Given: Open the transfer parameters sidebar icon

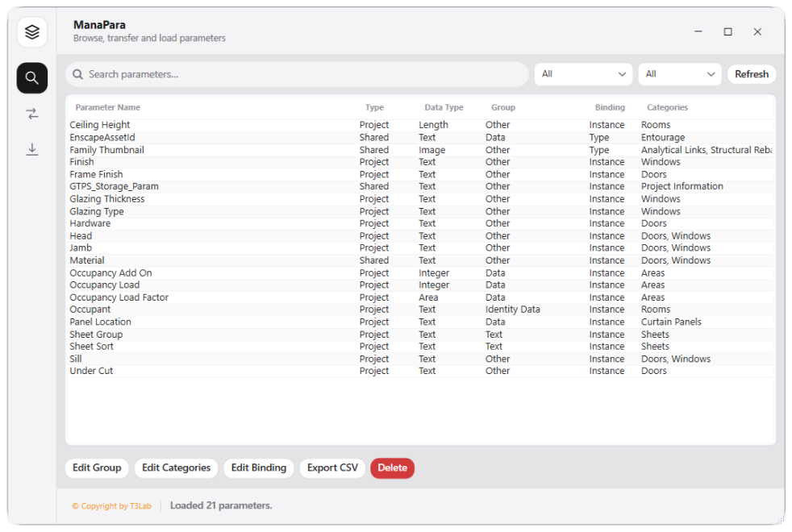Looking at the screenshot, I should coord(31,114).
